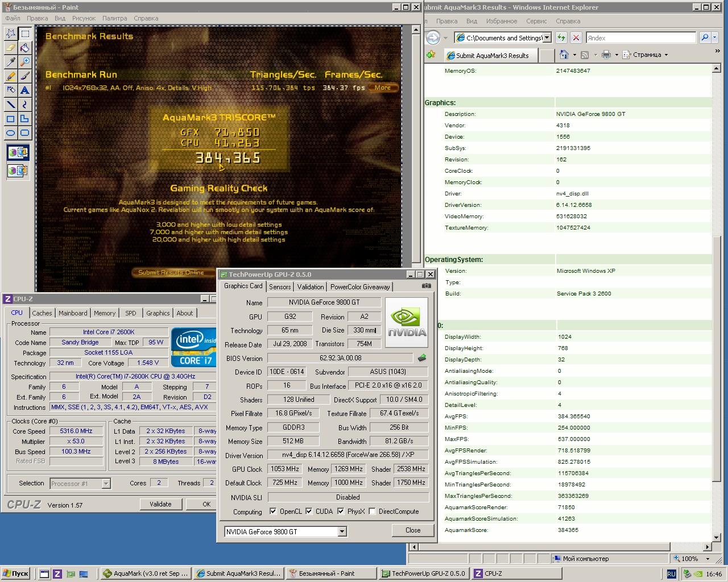Pick the Eraser tool in Paint
The height and width of the screenshot is (582, 728).
coord(10,48)
